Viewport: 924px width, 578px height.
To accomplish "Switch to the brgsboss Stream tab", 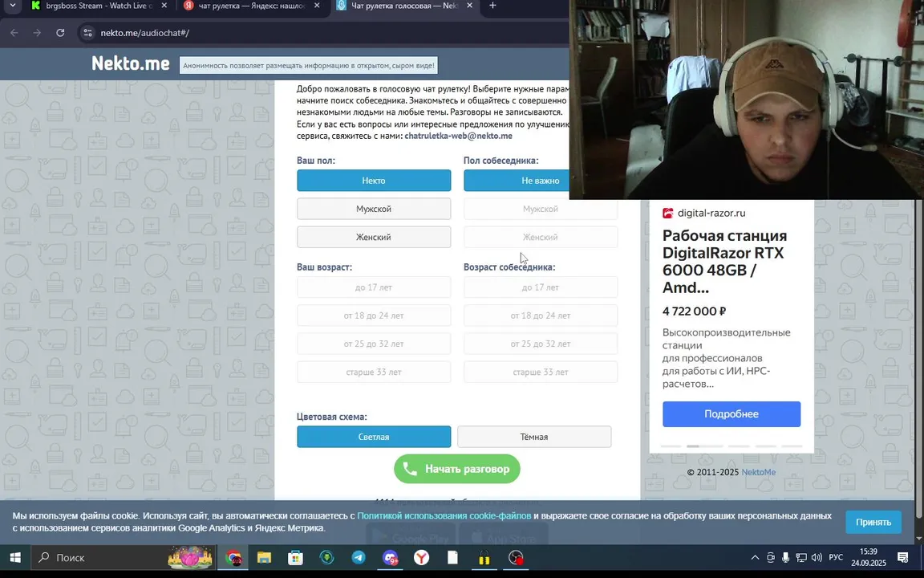I will pos(99,6).
